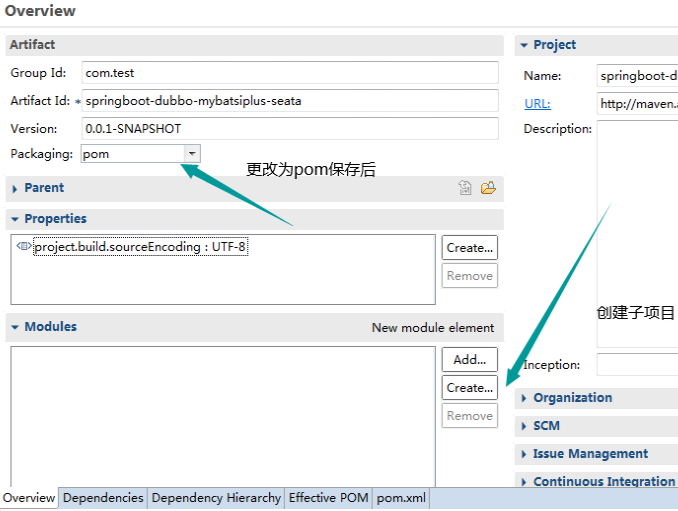The width and height of the screenshot is (678, 511).
Task: Follow the URL hyperlink label
Action: (x=537, y=103)
